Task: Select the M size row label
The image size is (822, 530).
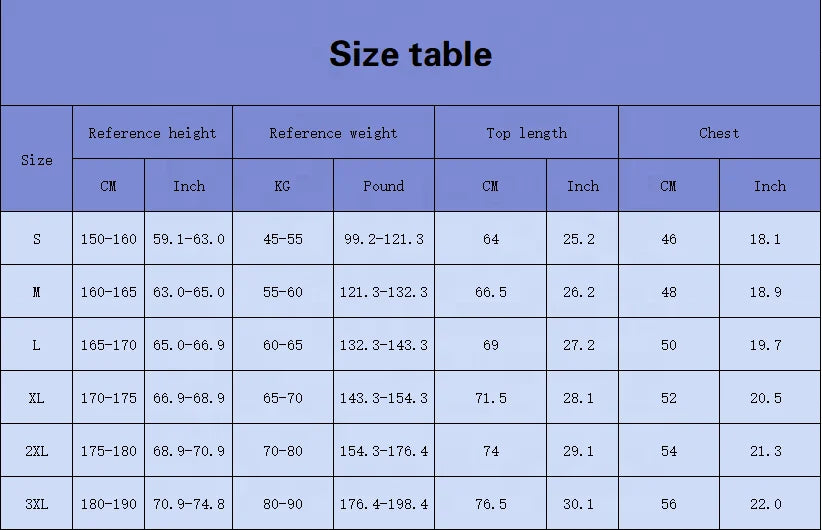Action: (x=37, y=292)
